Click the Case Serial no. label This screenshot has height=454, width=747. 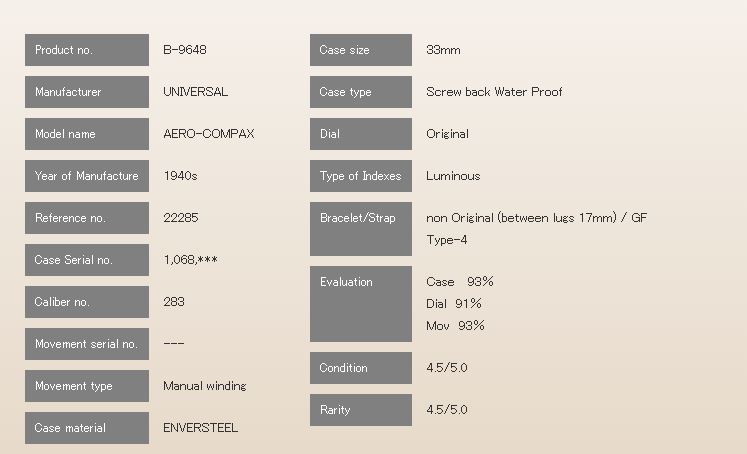coord(87,260)
